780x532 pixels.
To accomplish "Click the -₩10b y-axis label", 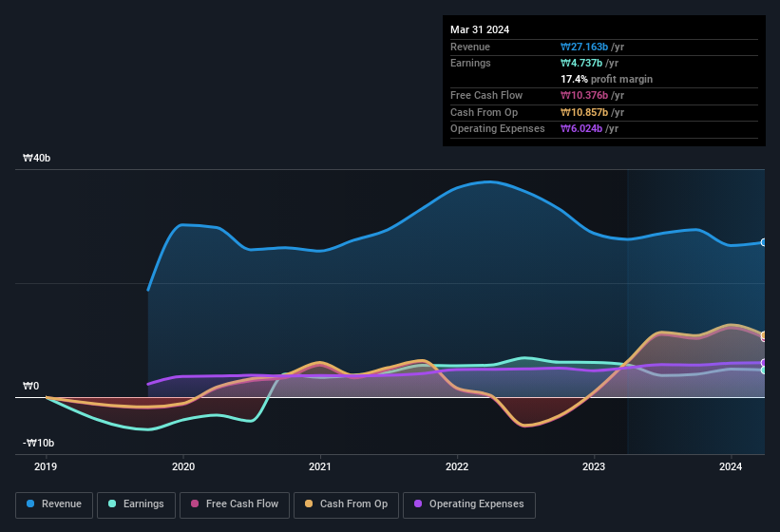I will click(x=38, y=443).
